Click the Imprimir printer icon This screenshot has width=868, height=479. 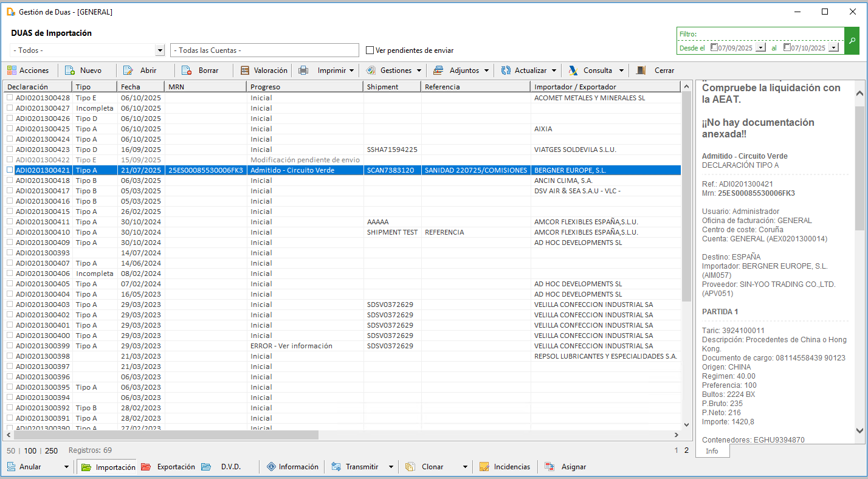tap(303, 71)
